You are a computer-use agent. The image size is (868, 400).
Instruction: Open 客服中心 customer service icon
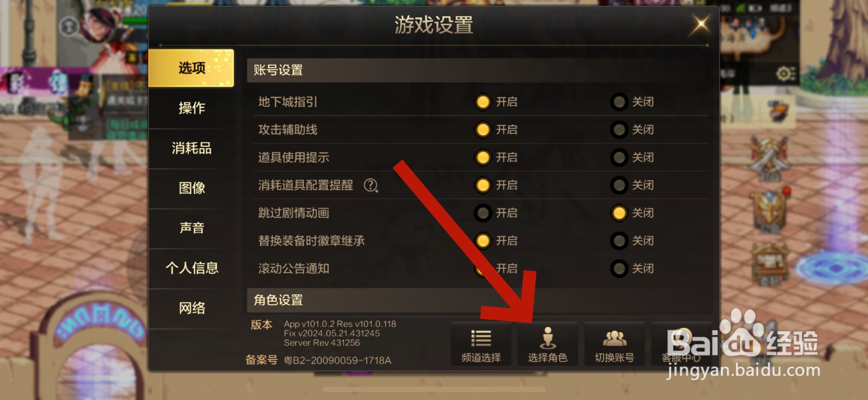click(681, 345)
